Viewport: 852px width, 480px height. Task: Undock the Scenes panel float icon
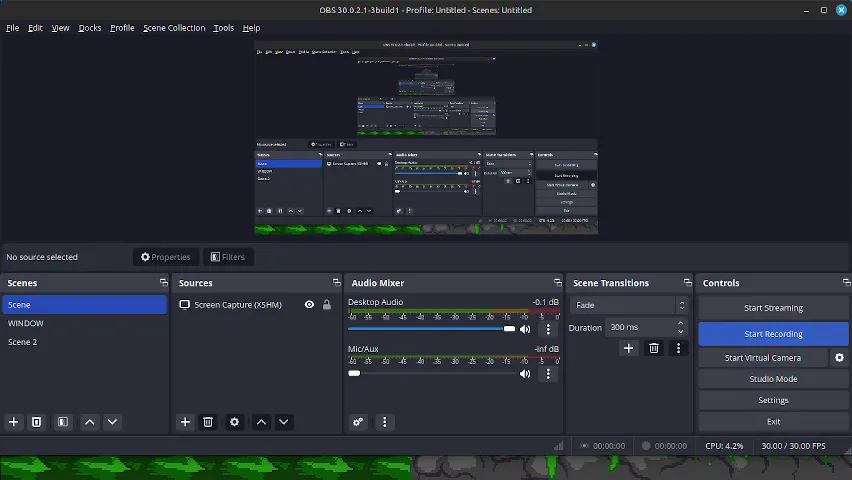point(164,283)
